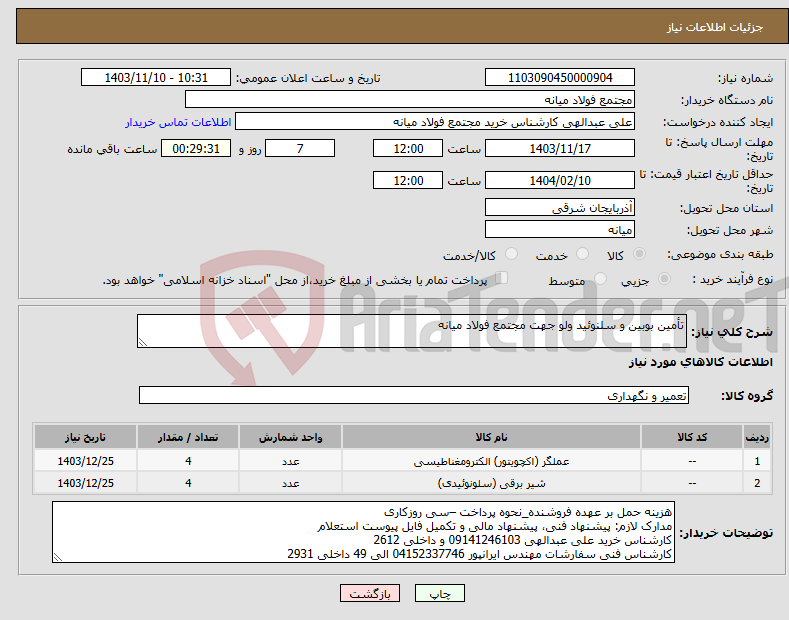Select the جزیی purchase type radio
Screen dimensions: 789x620
664,279
